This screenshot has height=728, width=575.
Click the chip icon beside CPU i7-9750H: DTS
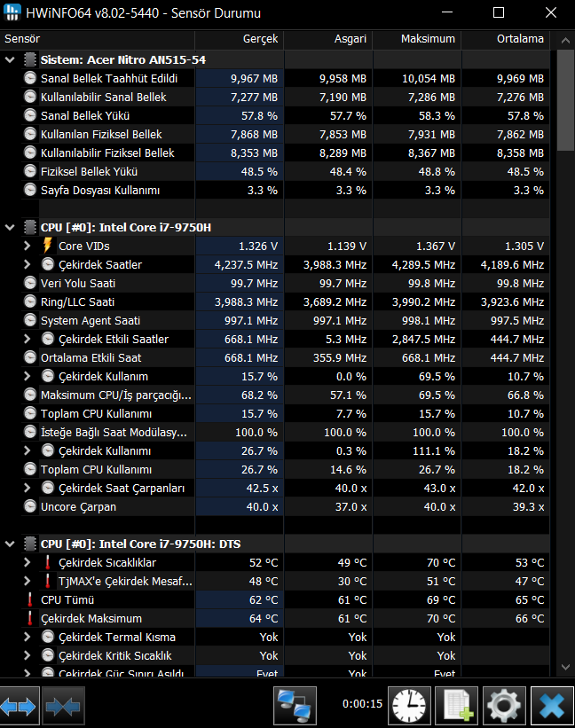tap(30, 544)
